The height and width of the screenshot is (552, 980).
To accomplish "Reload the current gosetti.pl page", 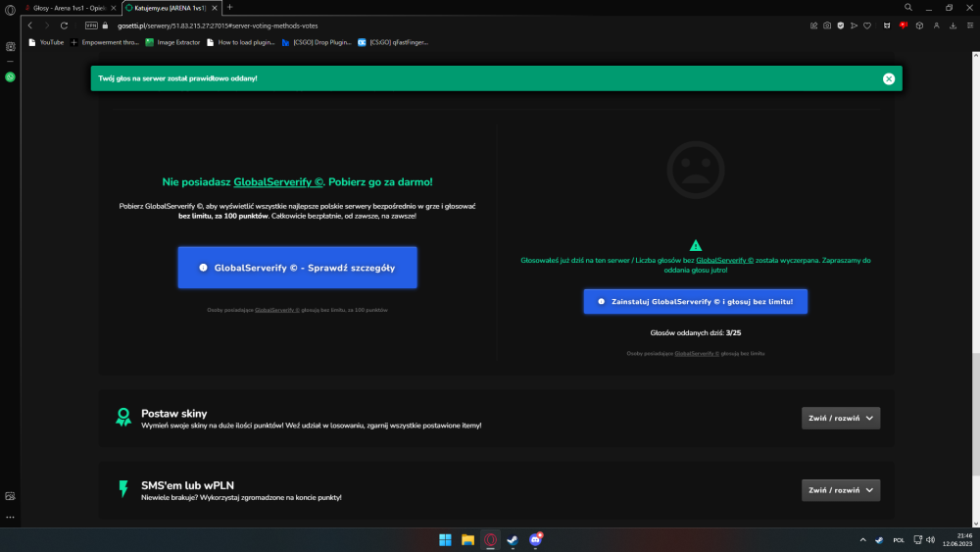I will pos(64,25).
